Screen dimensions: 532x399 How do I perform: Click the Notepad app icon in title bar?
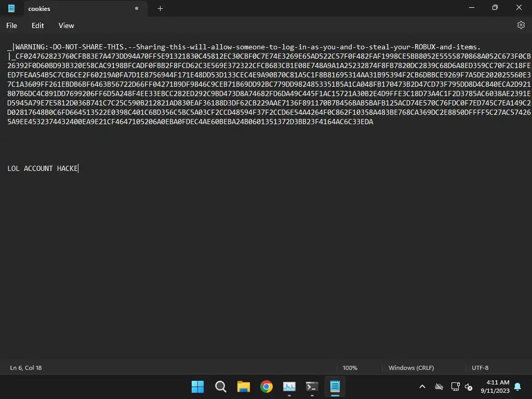(x=11, y=8)
